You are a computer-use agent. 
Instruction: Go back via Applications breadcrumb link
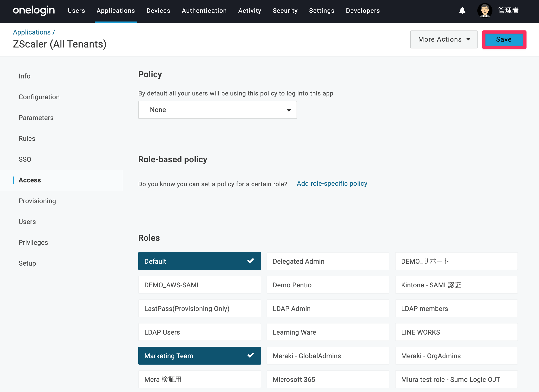[32, 32]
